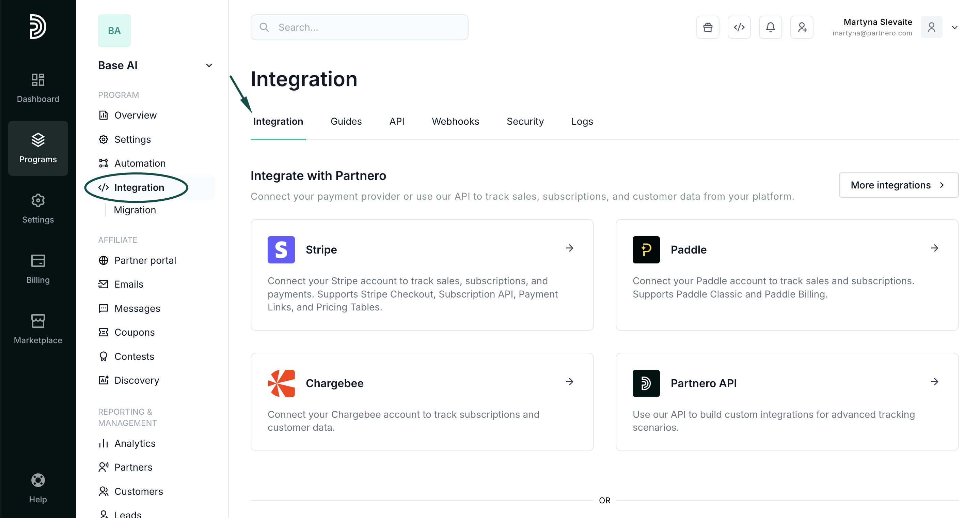The image size is (980, 518).
Task: Click the gift icon in top bar
Action: pos(708,27)
